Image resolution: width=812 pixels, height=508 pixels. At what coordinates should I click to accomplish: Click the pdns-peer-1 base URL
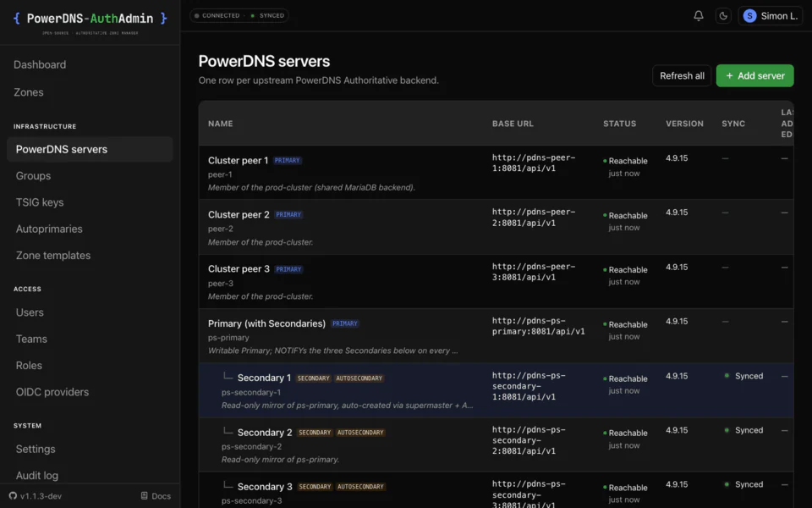pyautogui.click(x=534, y=163)
